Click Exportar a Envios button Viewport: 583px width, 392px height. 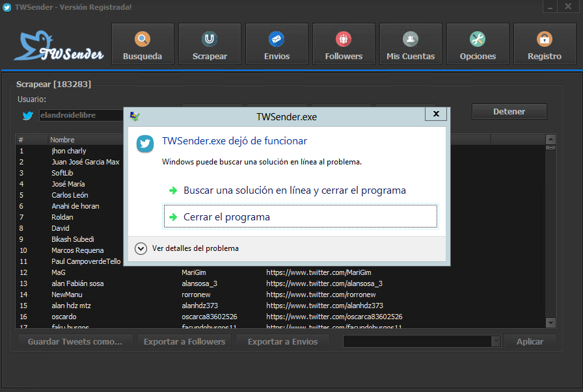tap(282, 341)
